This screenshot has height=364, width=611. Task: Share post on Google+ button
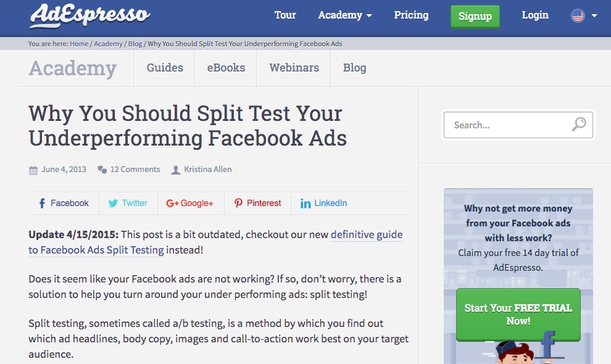189,203
